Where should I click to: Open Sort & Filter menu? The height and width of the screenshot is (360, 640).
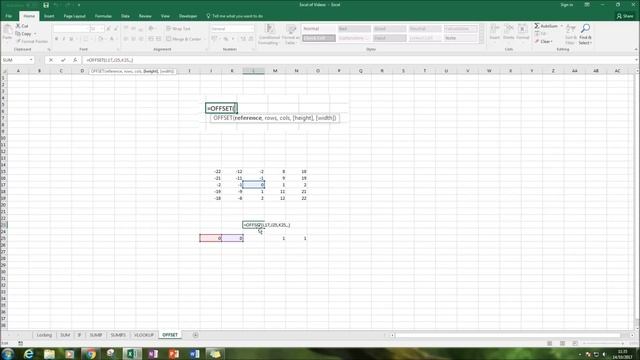click(571, 34)
